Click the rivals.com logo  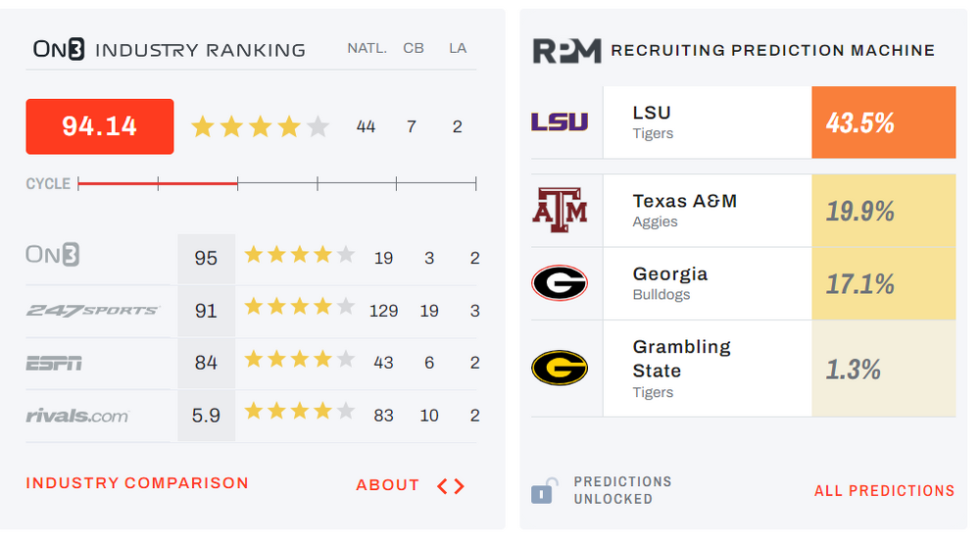tap(77, 416)
